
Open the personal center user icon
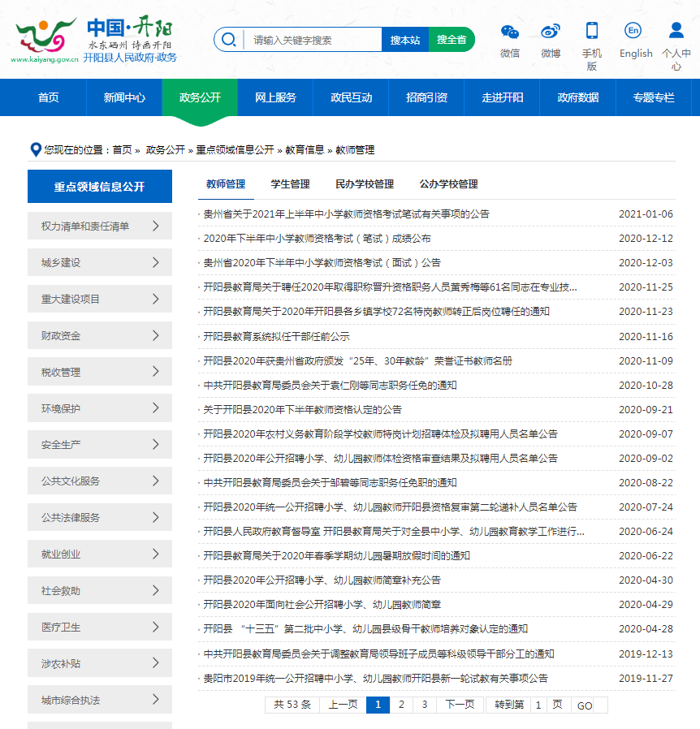(x=676, y=31)
